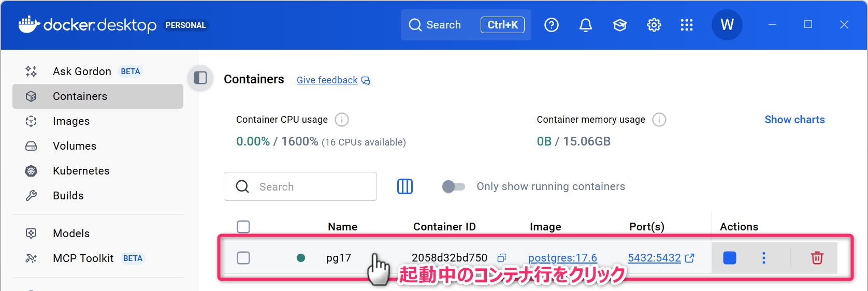The width and height of the screenshot is (868, 291).
Task: Open the postgres:17.6 image link
Action: pos(562,258)
